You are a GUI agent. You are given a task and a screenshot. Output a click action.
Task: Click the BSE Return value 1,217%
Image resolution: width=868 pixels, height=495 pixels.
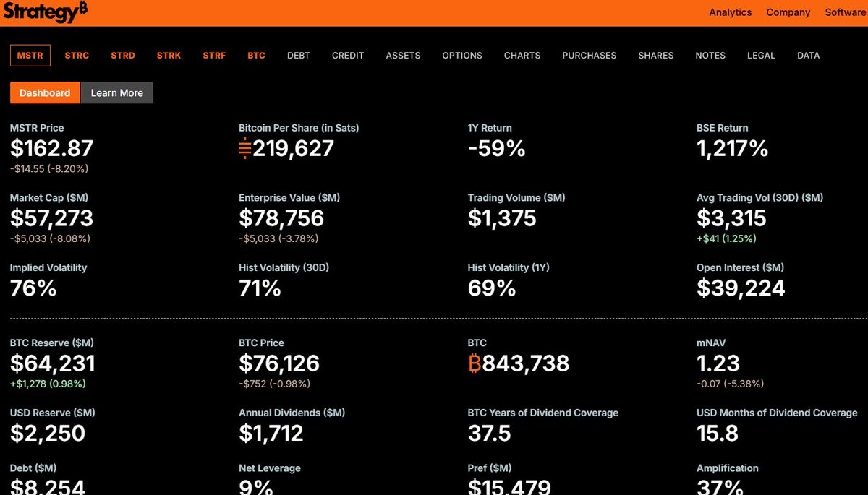point(732,149)
